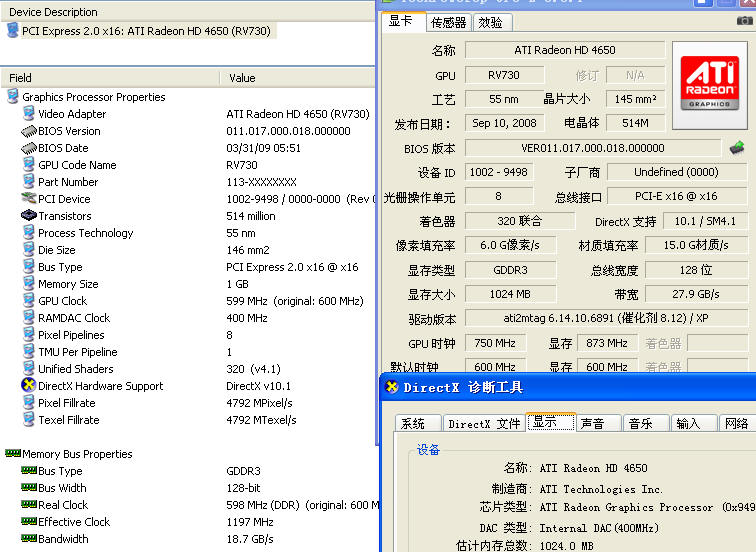Click the BIOS version field VER011.017.000.018.000000
This screenshot has height=552, width=756.
click(x=593, y=148)
